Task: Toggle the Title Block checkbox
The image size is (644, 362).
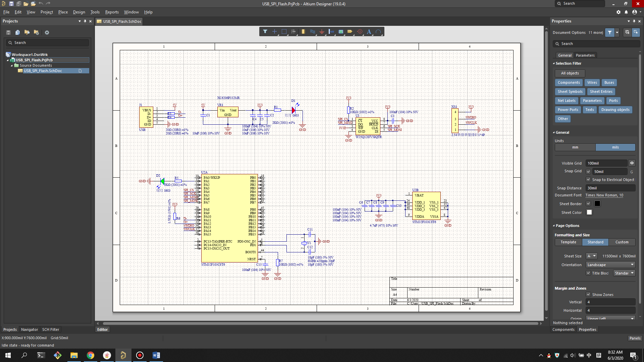Action: point(588,273)
